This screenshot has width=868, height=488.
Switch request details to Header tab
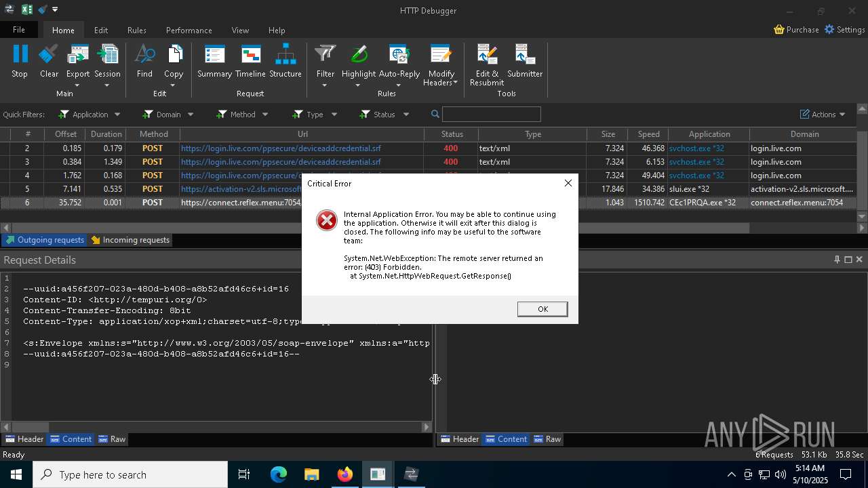pos(24,439)
